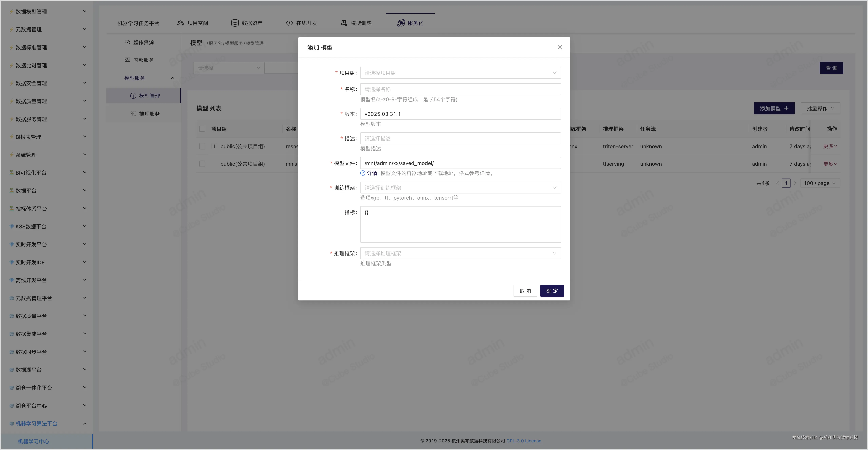This screenshot has height=450, width=868.
Task: Check the mnist row checkbox
Action: 202,164
